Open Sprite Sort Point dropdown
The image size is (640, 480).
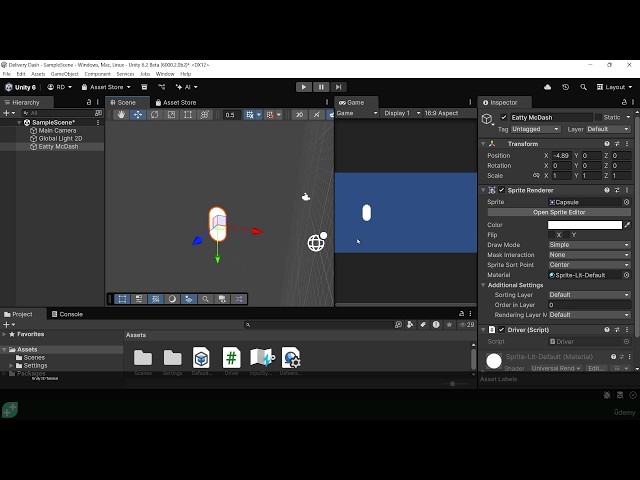pyautogui.click(x=589, y=265)
